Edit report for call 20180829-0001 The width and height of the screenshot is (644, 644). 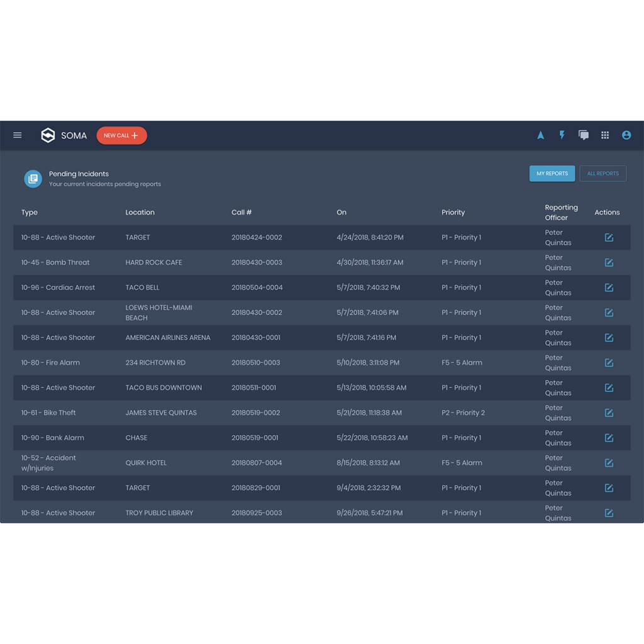609,488
